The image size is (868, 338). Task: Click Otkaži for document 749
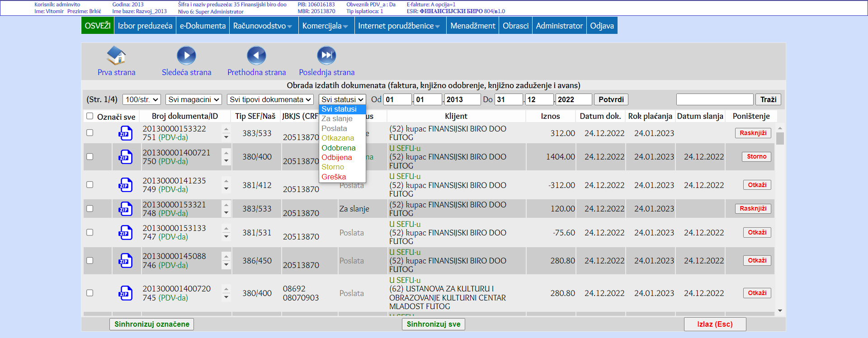[757, 185]
